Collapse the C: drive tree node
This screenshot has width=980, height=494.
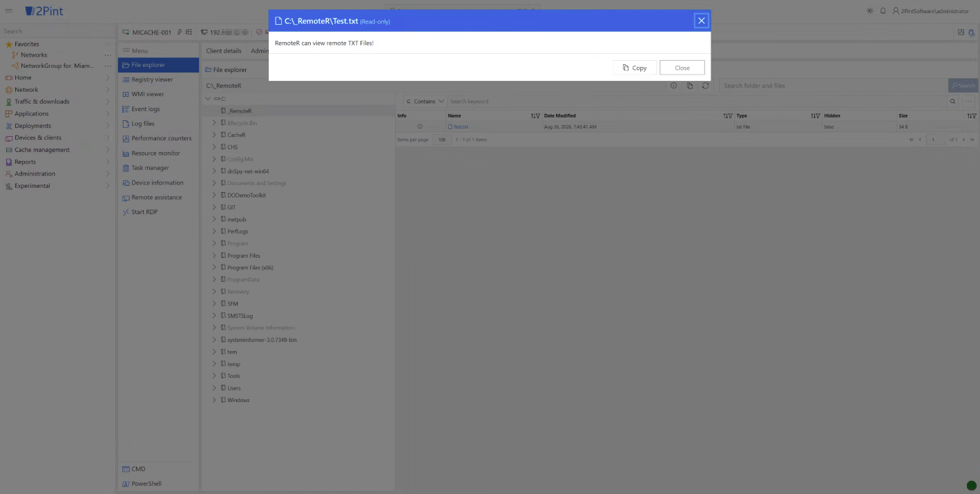coord(209,99)
